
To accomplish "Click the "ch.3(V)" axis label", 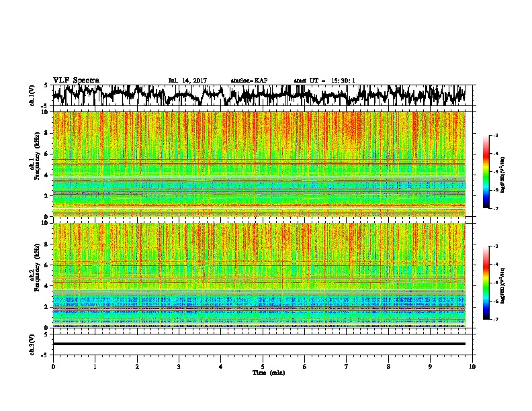I will point(32,345).
